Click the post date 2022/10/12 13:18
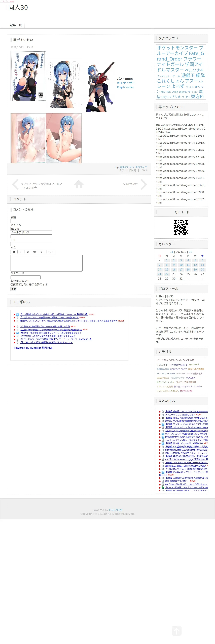Screen dimensions: 215x644 pyautogui.click(x=22, y=47)
